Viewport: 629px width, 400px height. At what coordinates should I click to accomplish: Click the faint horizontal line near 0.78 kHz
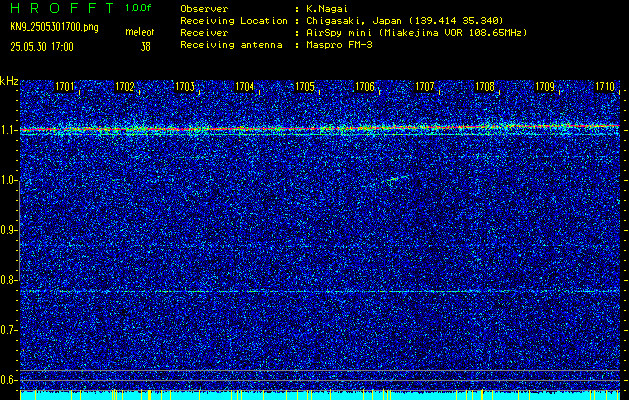[320, 291]
